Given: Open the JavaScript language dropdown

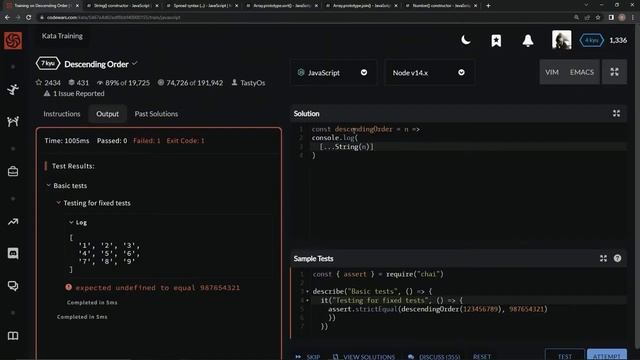Looking at the screenshot, I should 333,73.
